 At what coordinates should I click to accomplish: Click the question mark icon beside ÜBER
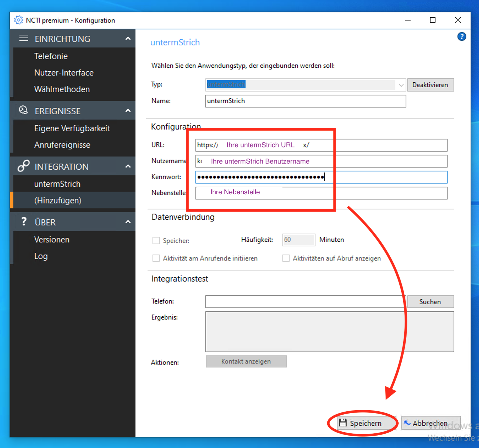[x=24, y=222]
